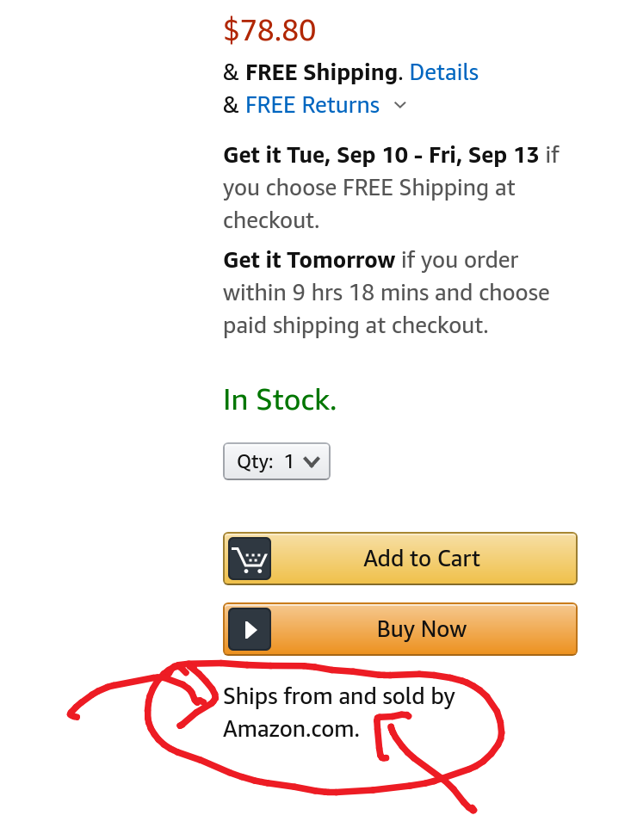Click the Get it Tue, Sep 10 delivery estimate
Screen dimensions: 637x840
[x=381, y=156]
